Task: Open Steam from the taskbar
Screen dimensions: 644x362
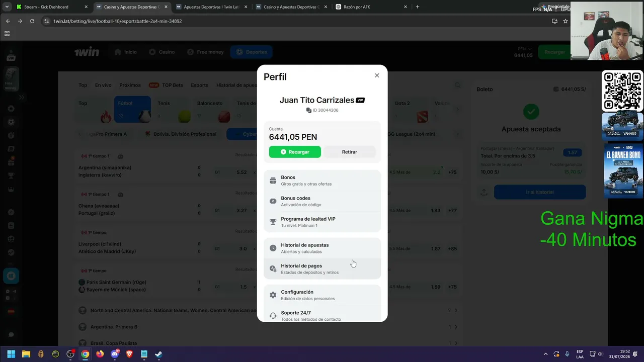Action: (158, 354)
